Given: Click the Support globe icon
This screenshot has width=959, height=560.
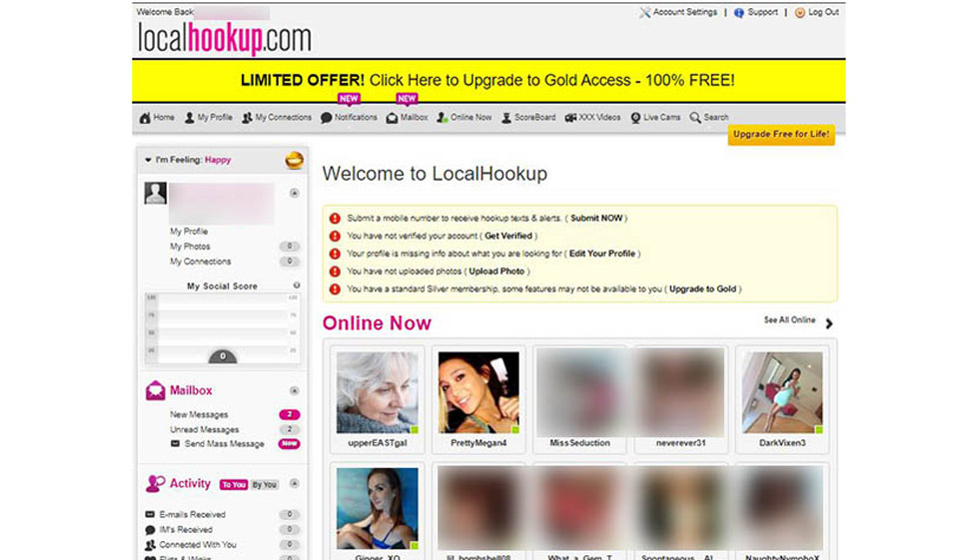Looking at the screenshot, I should [x=739, y=12].
